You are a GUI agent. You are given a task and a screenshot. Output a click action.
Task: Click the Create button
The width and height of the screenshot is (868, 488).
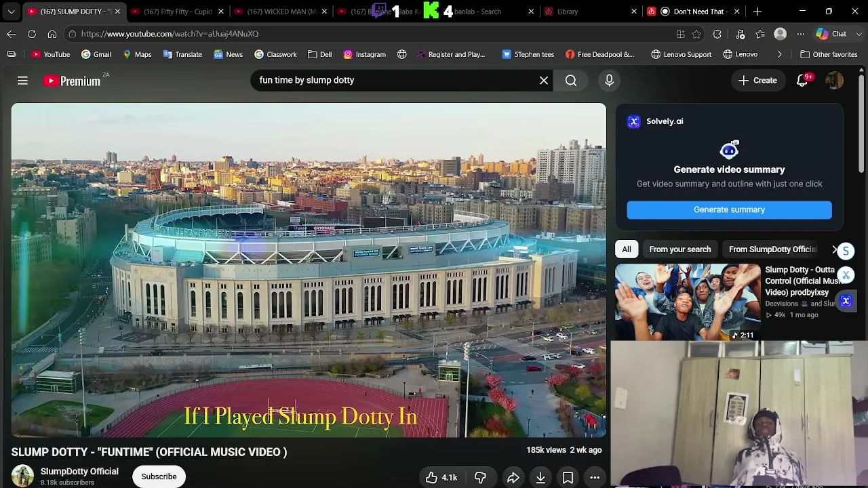click(757, 81)
